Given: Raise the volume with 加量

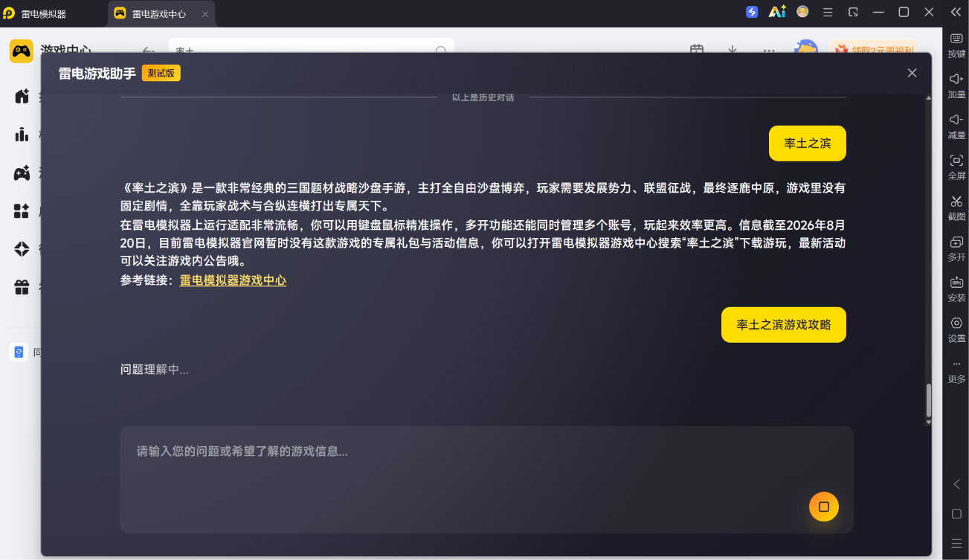Looking at the screenshot, I should (x=956, y=86).
